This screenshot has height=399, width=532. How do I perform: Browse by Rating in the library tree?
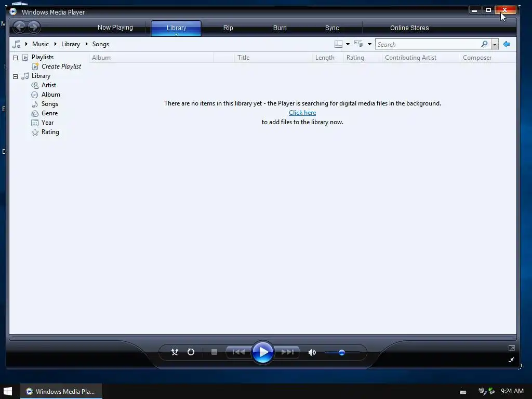50,132
